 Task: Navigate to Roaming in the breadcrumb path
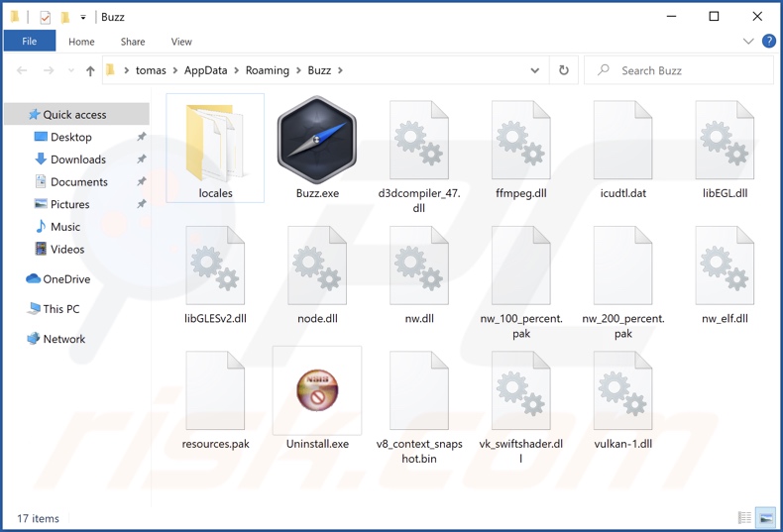268,70
